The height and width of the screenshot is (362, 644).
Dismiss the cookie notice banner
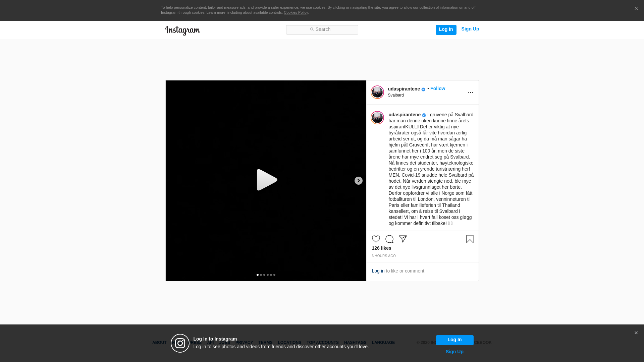pyautogui.click(x=636, y=9)
